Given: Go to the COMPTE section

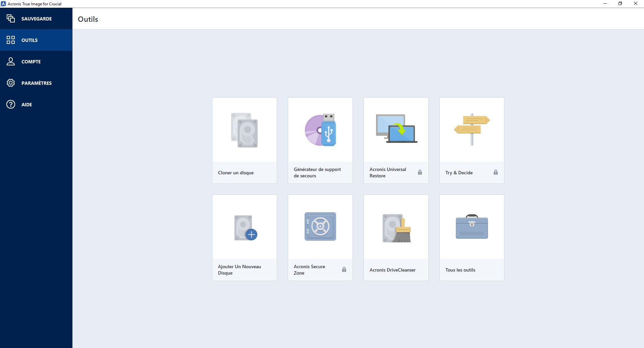Looking at the screenshot, I should tap(36, 61).
